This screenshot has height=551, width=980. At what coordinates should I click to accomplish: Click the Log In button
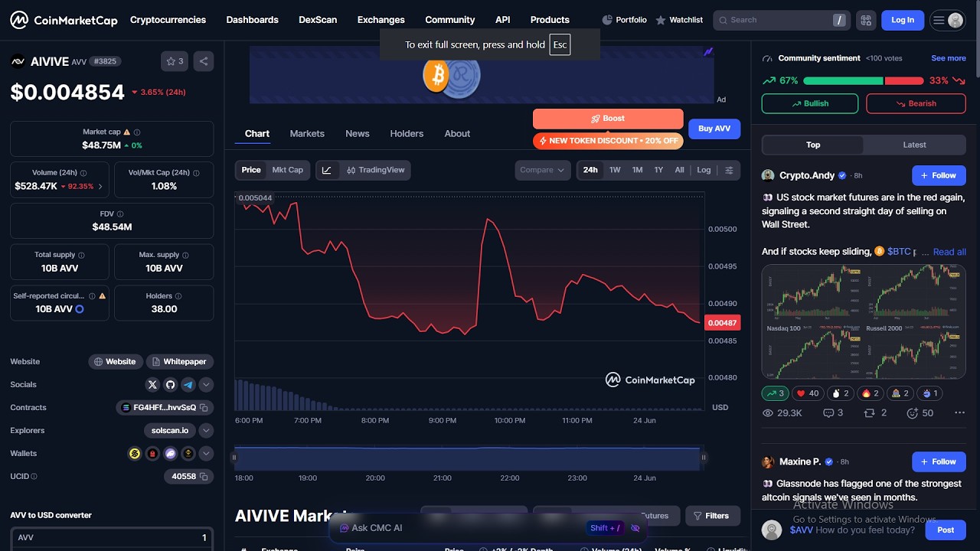pyautogui.click(x=903, y=20)
